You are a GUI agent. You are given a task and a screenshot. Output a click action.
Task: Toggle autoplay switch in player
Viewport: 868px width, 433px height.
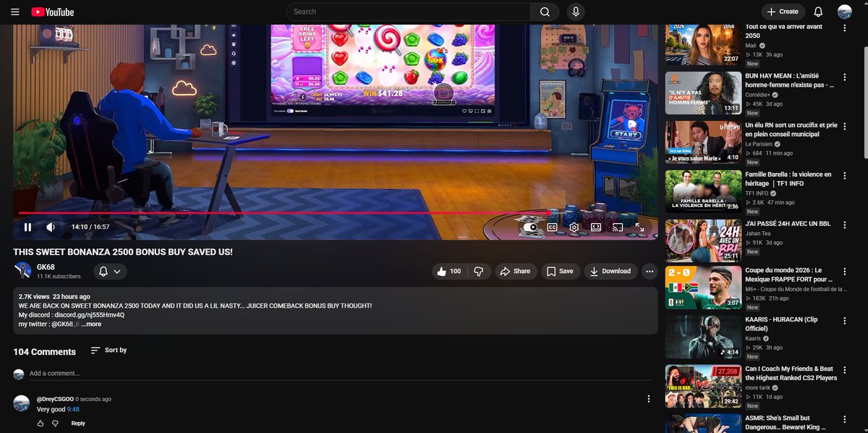point(530,227)
